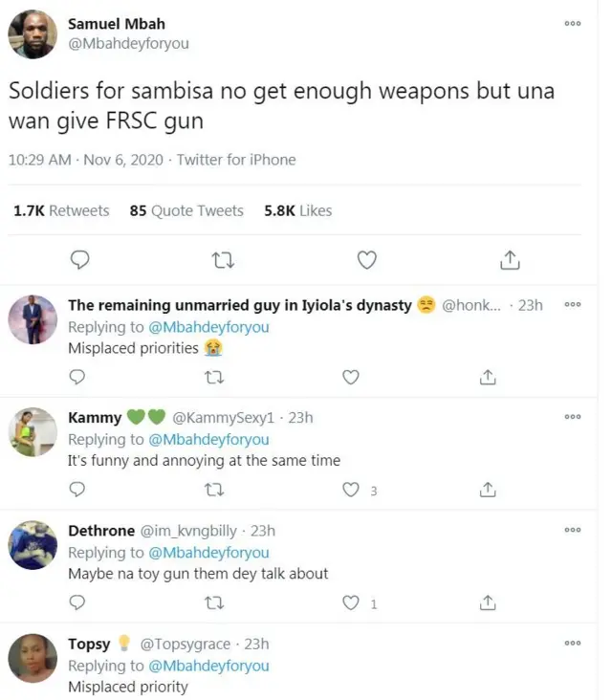
Task: Share the first Misplaced priorities reply
Action: [488, 377]
